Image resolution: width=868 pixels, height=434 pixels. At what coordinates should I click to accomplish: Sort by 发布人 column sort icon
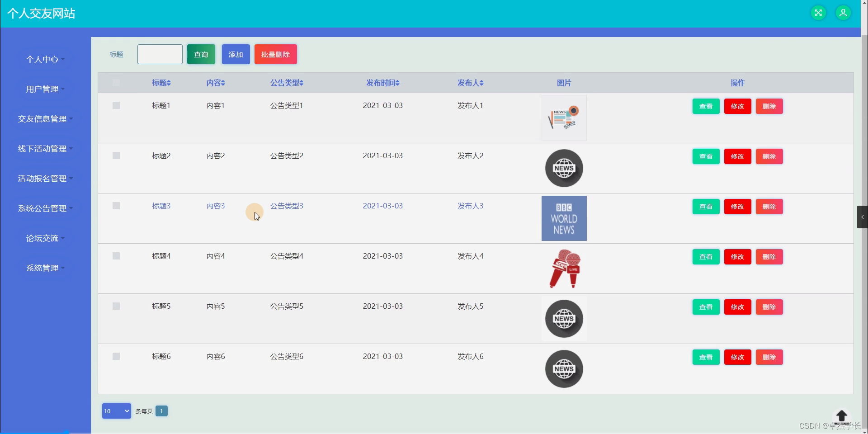tap(481, 83)
